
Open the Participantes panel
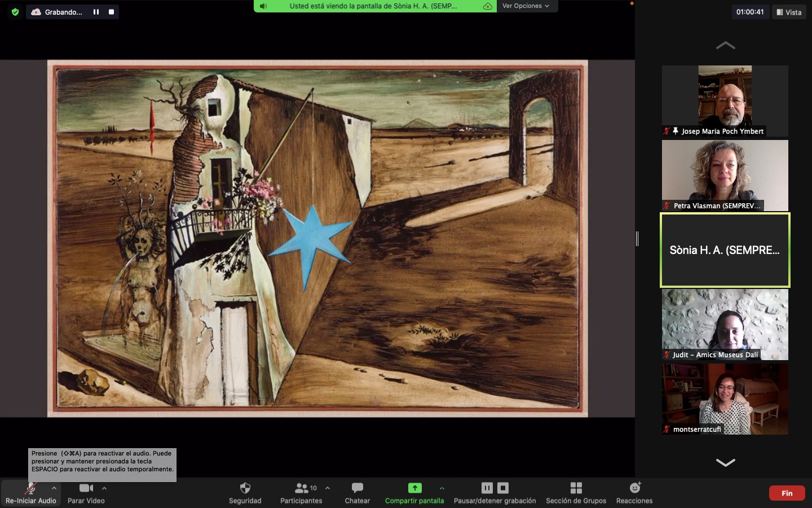[x=302, y=488]
